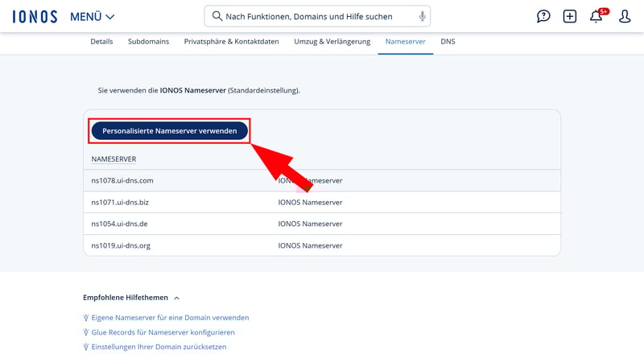Click the IONOS logo
Viewport: 644px width, 362px height.
pos(35,16)
